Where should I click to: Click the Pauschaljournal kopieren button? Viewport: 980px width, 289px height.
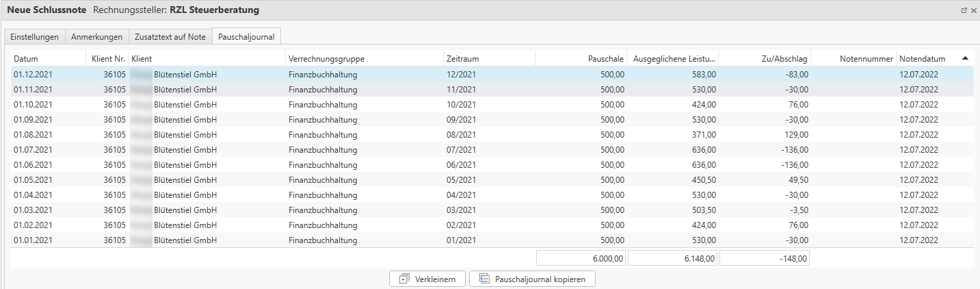point(532,279)
